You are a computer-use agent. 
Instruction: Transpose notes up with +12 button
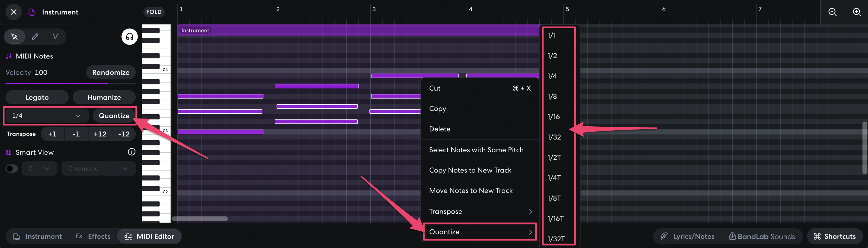coord(100,134)
